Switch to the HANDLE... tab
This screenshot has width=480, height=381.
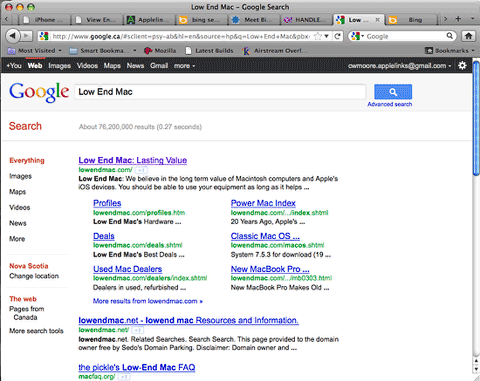tap(306, 20)
